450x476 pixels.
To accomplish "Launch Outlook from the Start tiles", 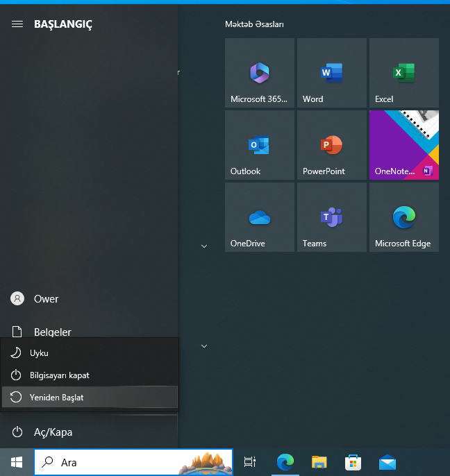I will coord(260,145).
